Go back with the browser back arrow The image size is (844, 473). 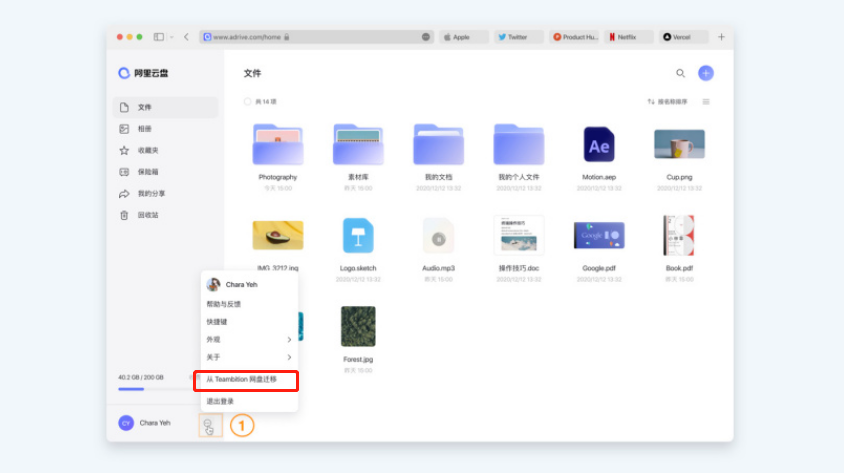tap(186, 37)
